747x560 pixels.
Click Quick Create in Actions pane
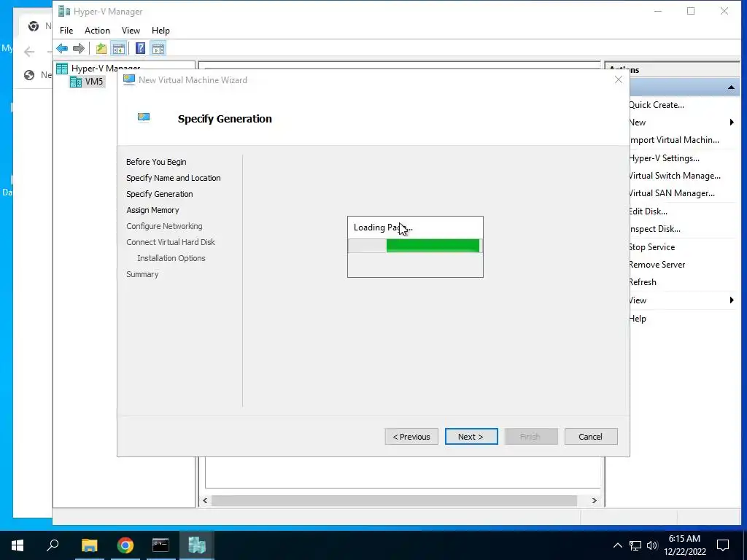click(x=657, y=105)
